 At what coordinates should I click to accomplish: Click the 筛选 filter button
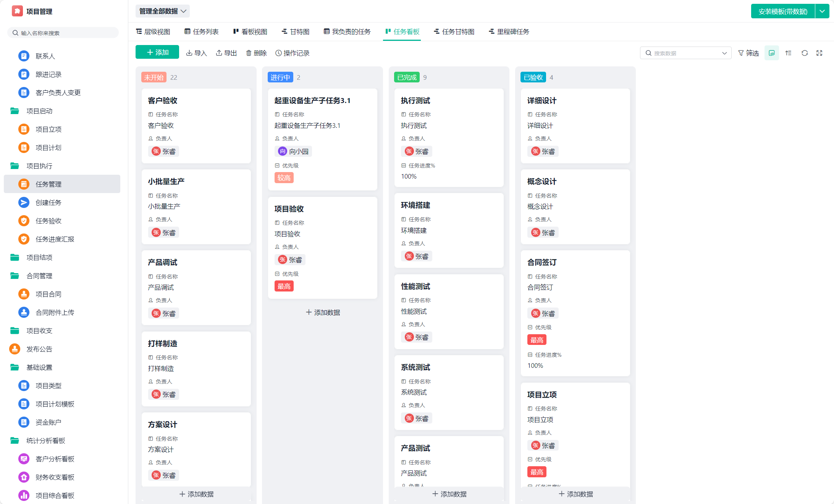point(748,53)
